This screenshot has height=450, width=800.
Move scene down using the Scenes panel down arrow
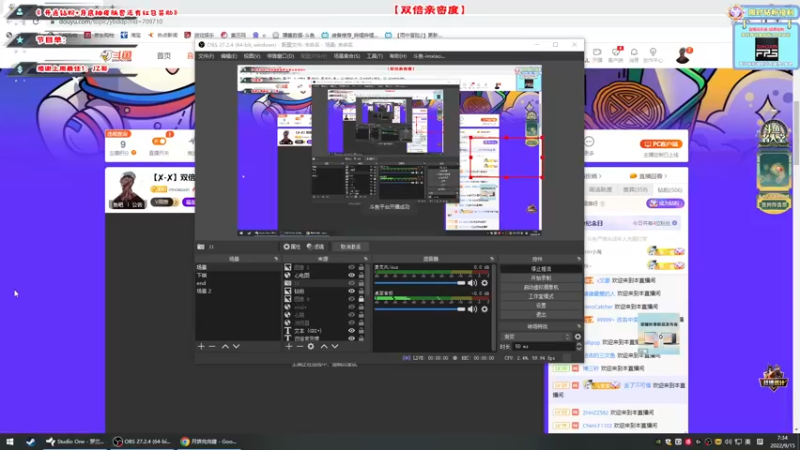(236, 346)
